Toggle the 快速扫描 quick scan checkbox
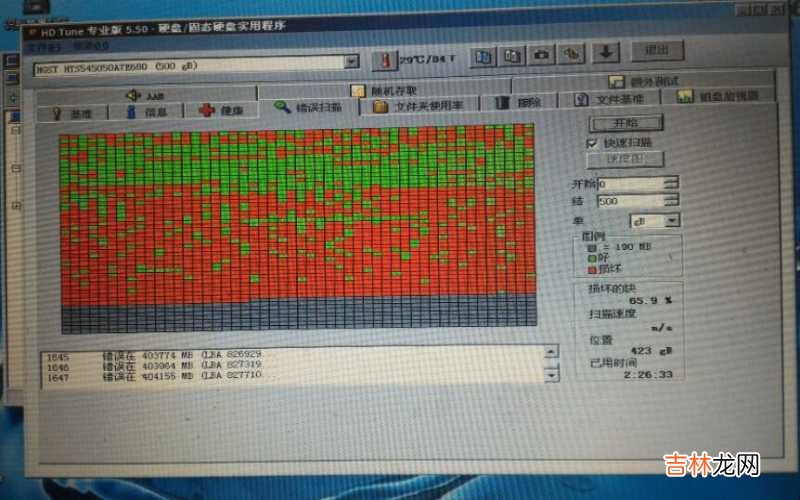This screenshot has height=500, width=800. point(594,142)
